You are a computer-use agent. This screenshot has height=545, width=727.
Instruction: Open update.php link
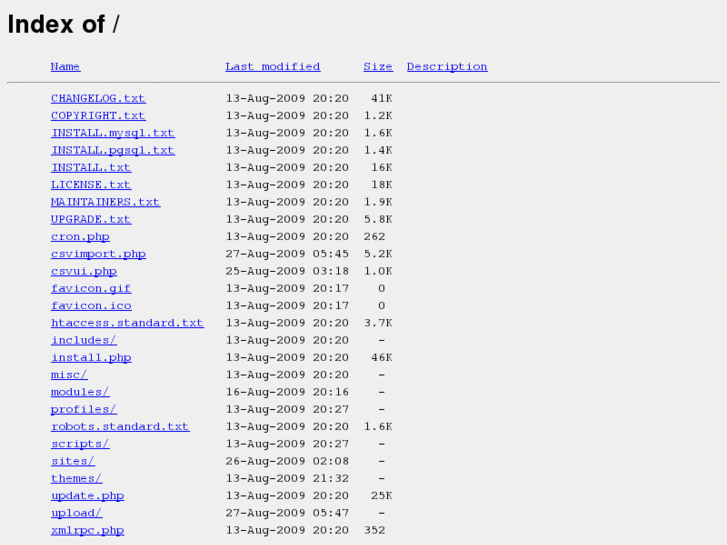87,496
